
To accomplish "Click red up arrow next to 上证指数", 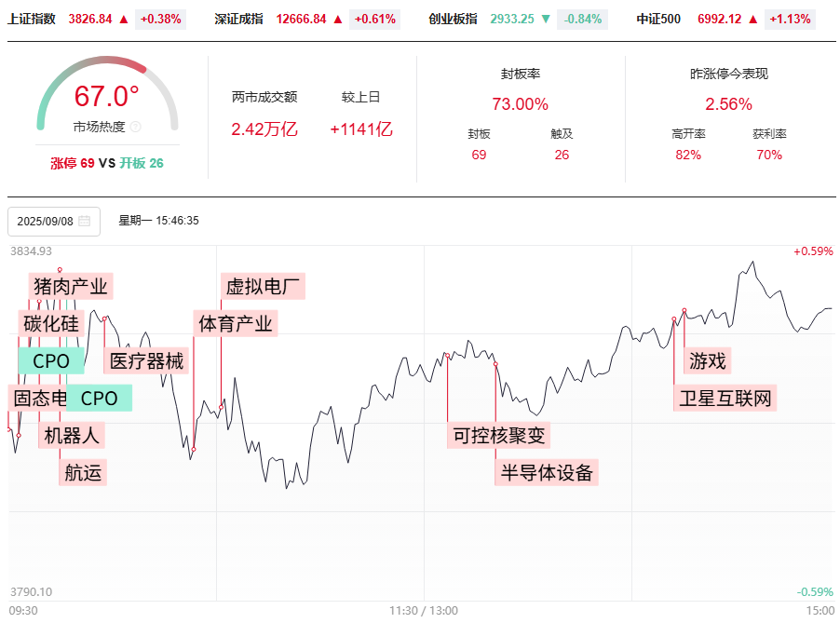I will [x=123, y=19].
